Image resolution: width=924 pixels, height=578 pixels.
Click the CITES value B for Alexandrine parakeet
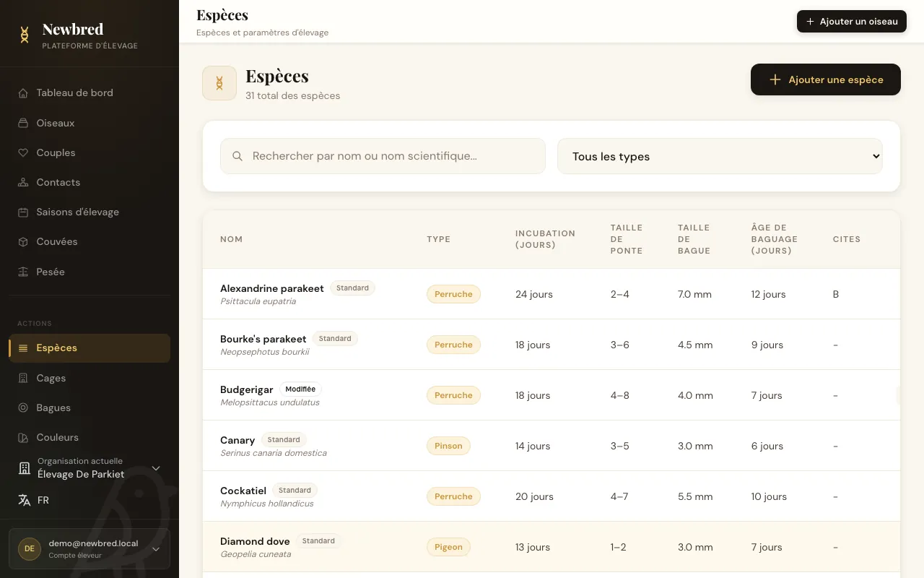pyautogui.click(x=836, y=294)
